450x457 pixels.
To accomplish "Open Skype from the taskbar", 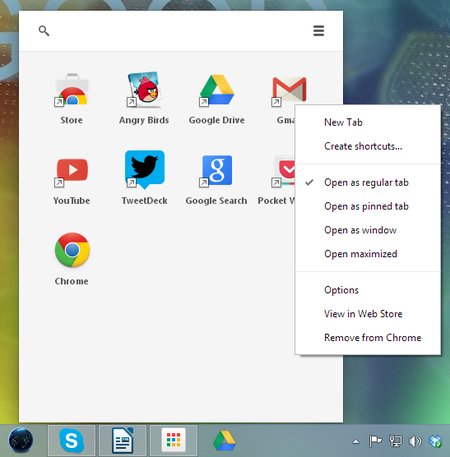I will [x=71, y=441].
